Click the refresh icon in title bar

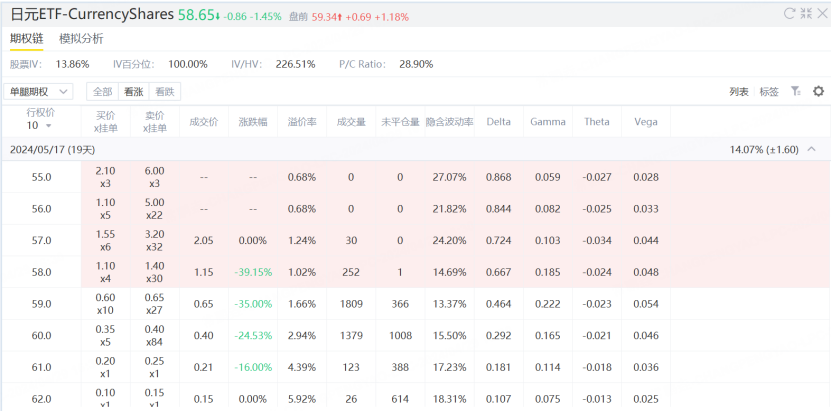coord(790,13)
